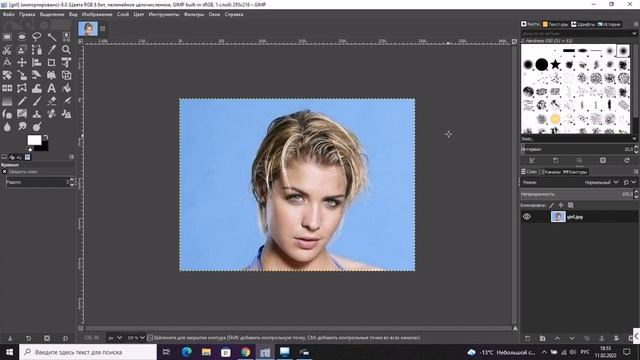This screenshot has height=360, width=640.
Task: Reset colors to default black and white
Action: (29, 149)
